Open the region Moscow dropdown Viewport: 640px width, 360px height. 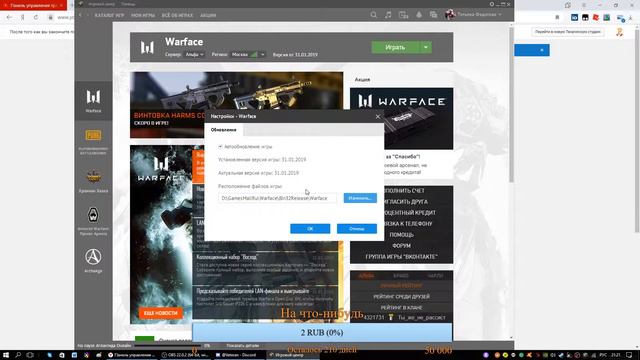tap(248, 54)
